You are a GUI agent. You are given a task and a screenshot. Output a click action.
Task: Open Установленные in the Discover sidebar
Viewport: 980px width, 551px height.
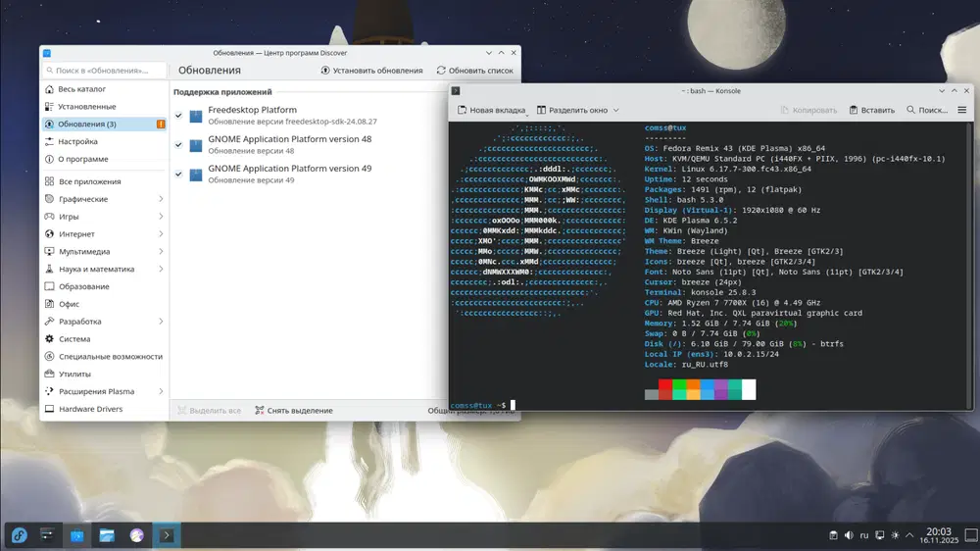click(x=105, y=107)
